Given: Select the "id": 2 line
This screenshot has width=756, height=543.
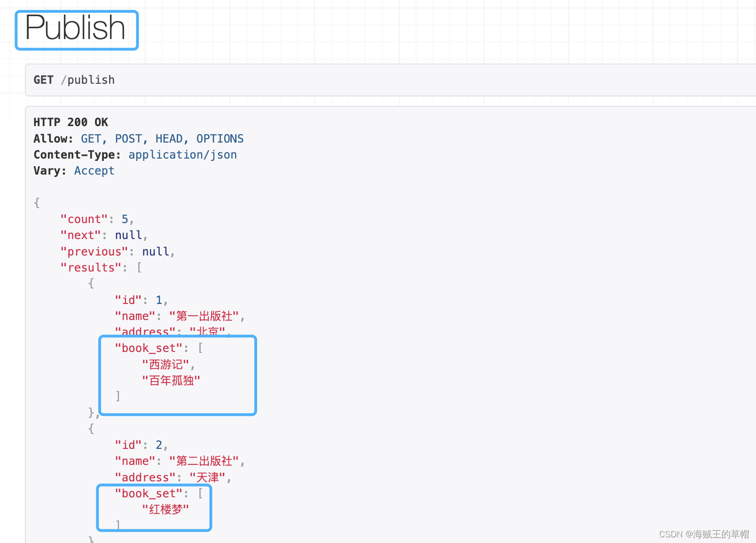Looking at the screenshot, I should tap(141, 445).
